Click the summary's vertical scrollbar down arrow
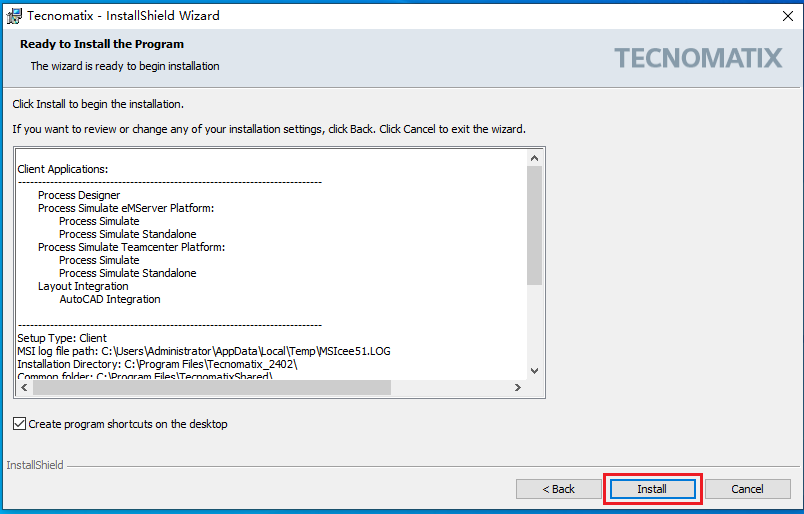Image resolution: width=804 pixels, height=514 pixels. (534, 370)
